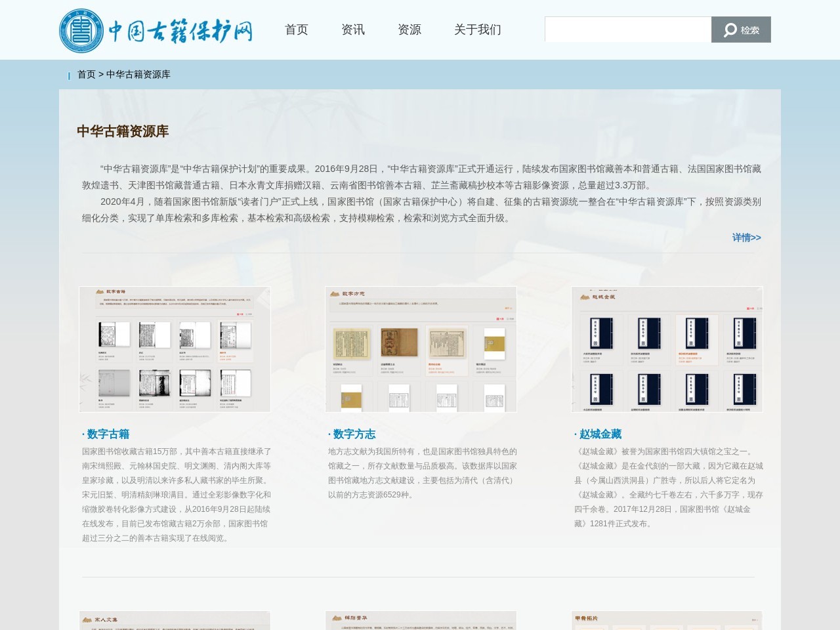Open the 关于我们 navigation menu item
Screen dimensions: 840x630
click(478, 30)
